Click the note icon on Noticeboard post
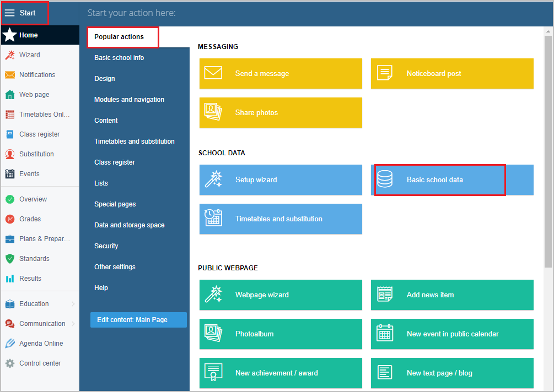Viewport: 554px width, 392px height. pyautogui.click(x=385, y=73)
